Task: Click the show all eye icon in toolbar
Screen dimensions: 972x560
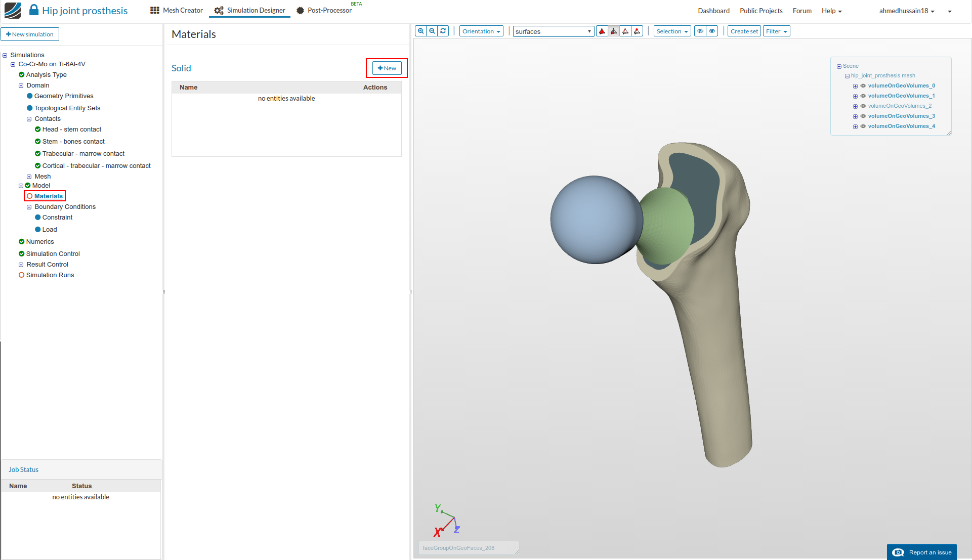Action: [x=712, y=31]
